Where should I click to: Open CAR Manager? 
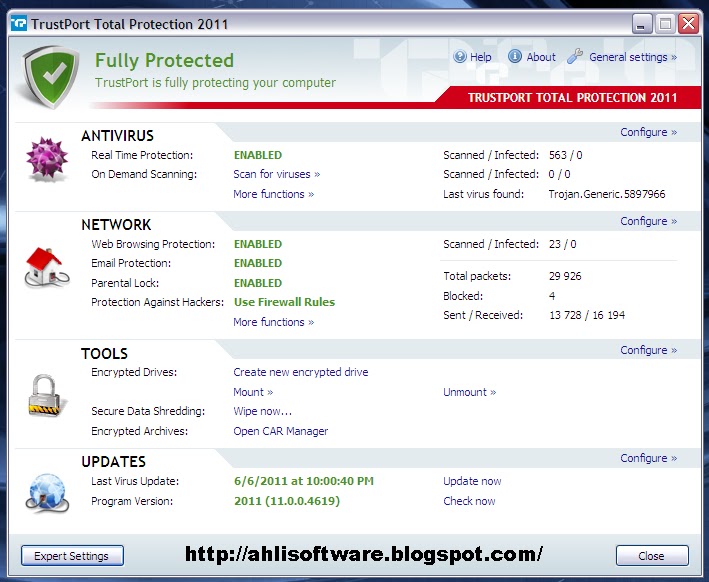pyautogui.click(x=280, y=431)
